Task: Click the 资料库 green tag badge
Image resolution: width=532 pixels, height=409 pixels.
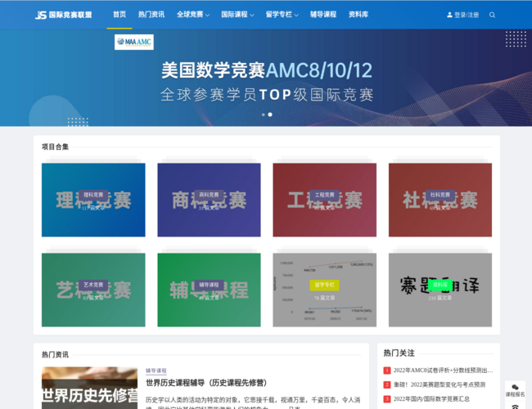Action: (440, 285)
